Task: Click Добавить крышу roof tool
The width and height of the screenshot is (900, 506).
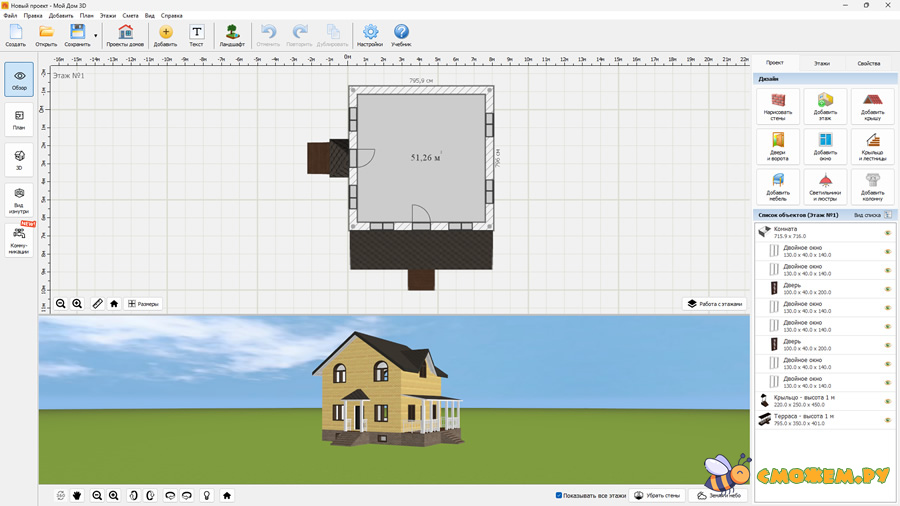Action: coord(872,107)
